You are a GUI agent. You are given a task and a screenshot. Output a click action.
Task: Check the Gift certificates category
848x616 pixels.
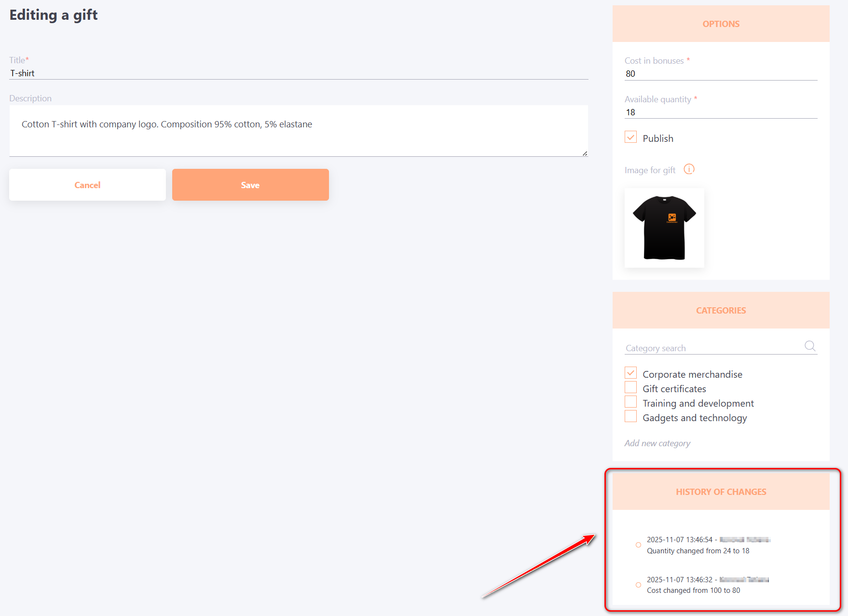pyautogui.click(x=630, y=388)
